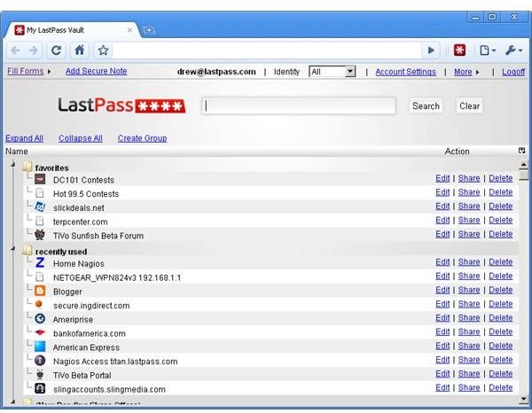This screenshot has height=413, width=532.
Task: Click the Ameriprise site icon
Action: click(x=40, y=318)
